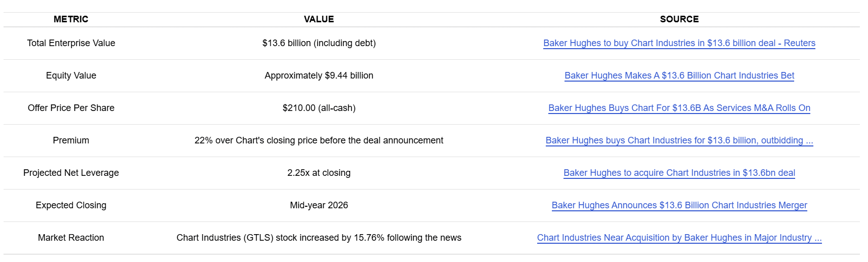Select the 'Offer Price Per Share' cell
Image resolution: width=868 pixels, height=262 pixels.
click(71, 108)
